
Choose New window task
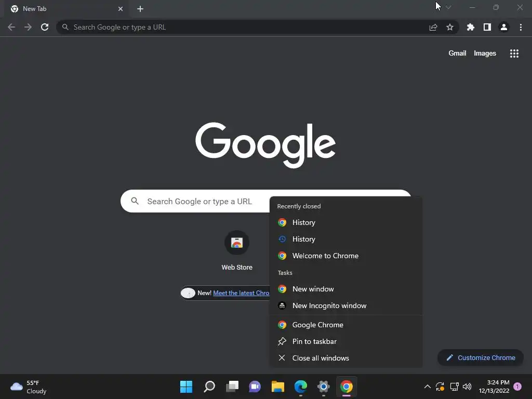pos(346,289)
